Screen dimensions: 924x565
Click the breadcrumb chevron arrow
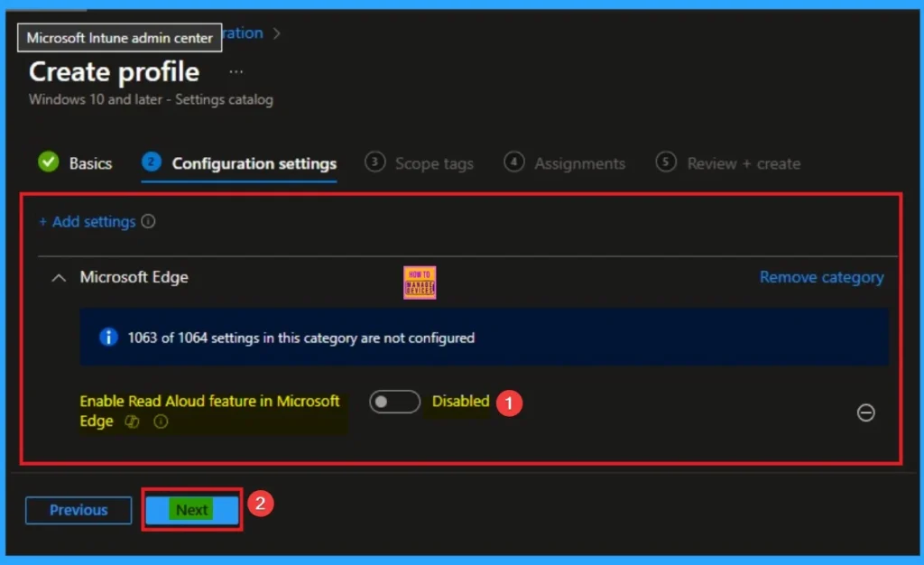[x=276, y=33]
